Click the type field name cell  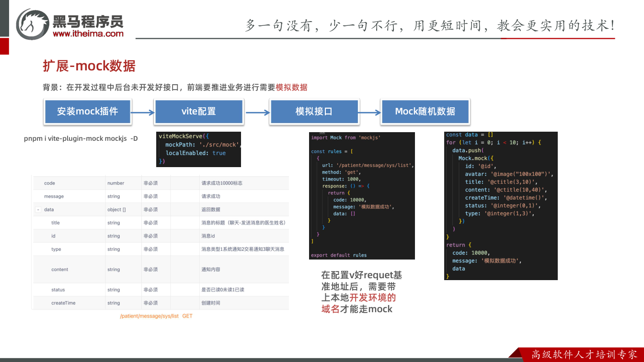tap(56, 249)
